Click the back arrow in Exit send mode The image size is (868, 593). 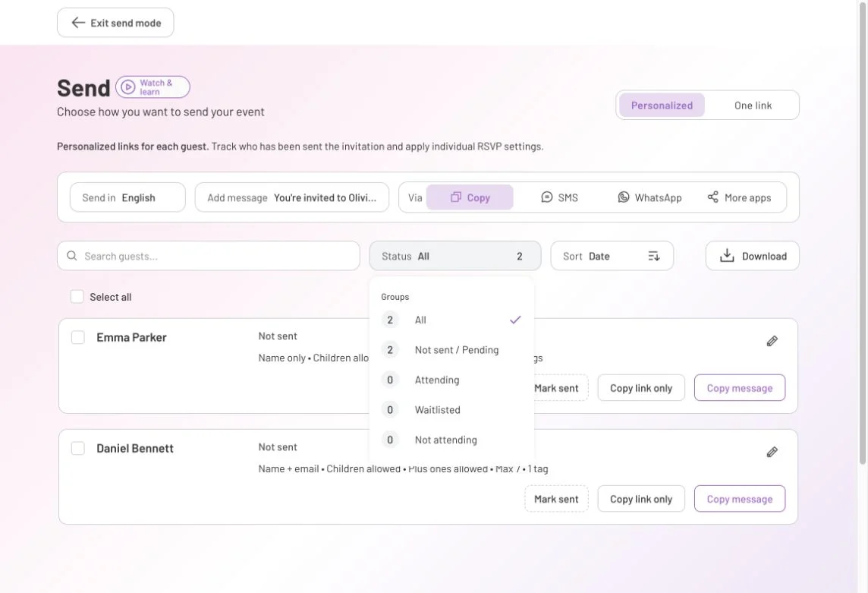click(78, 23)
